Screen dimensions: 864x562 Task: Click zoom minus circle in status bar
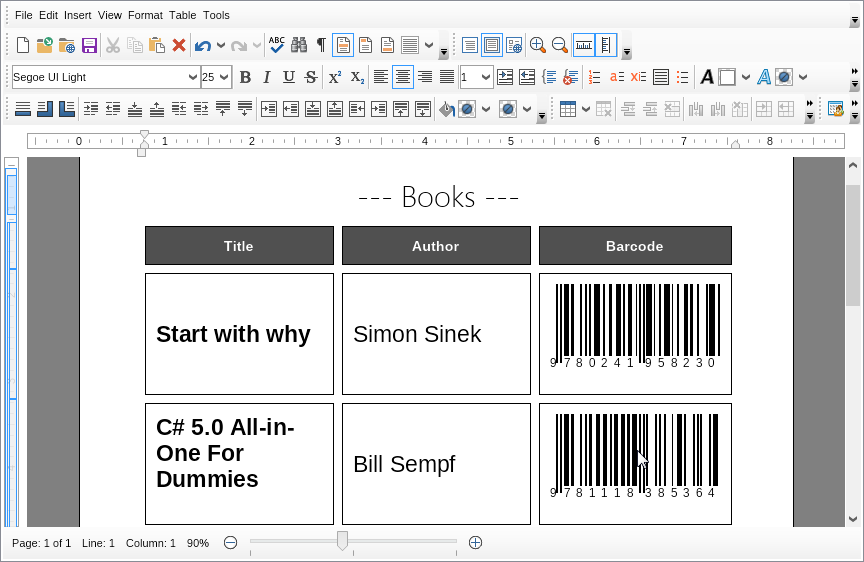click(x=230, y=543)
